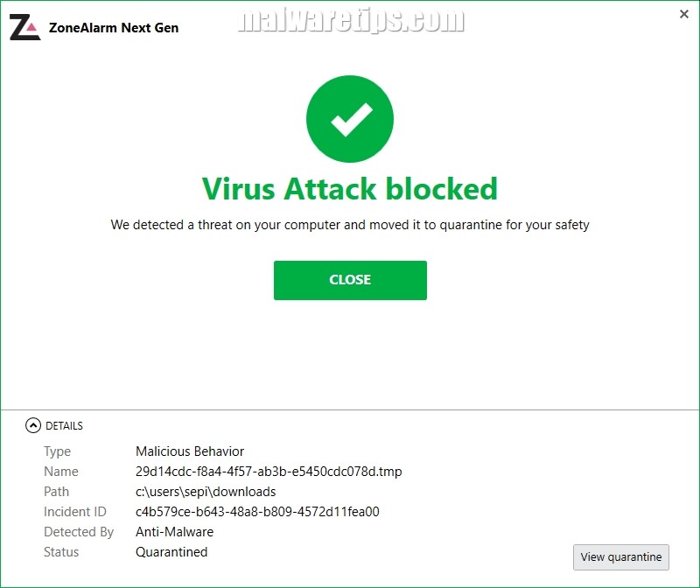Click the Detected By field label
Viewport: 700px width, 588px height.
79,532
